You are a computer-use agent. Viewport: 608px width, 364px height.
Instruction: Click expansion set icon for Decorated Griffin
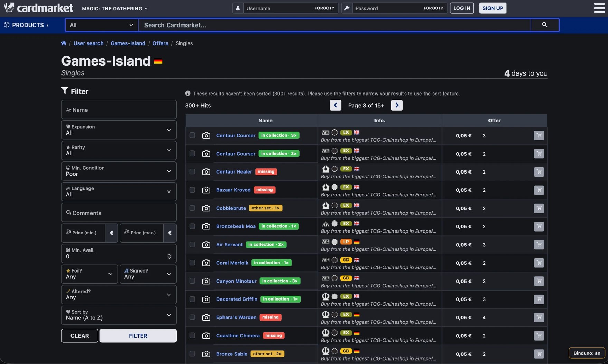point(325,296)
